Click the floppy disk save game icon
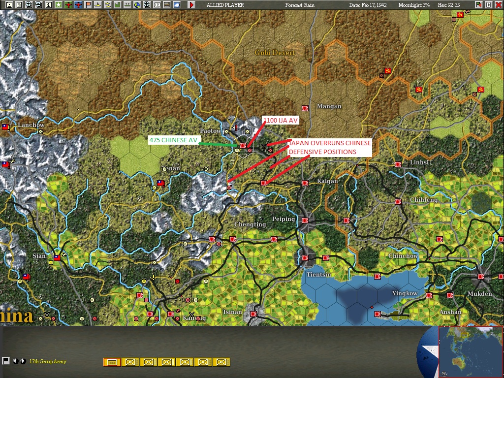 [x=9, y=5]
